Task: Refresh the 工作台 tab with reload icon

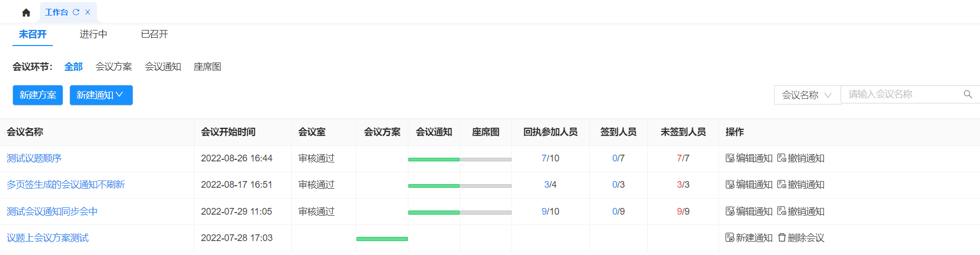Action: tap(76, 12)
